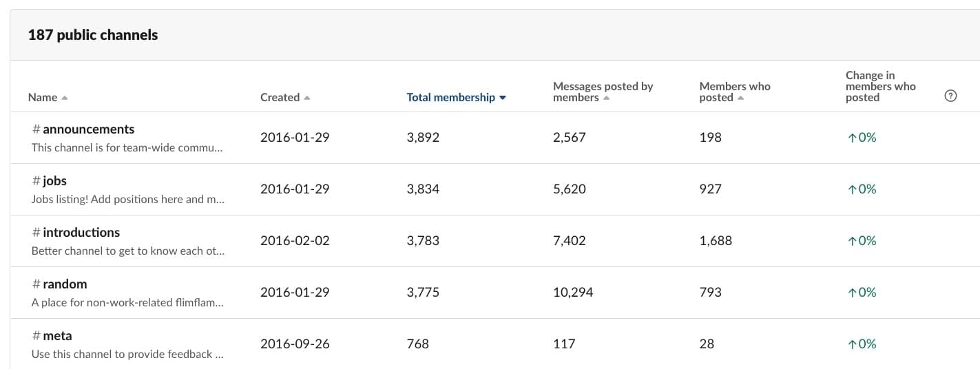
Task: Click the up arrow in the meta row
Action: point(852,344)
